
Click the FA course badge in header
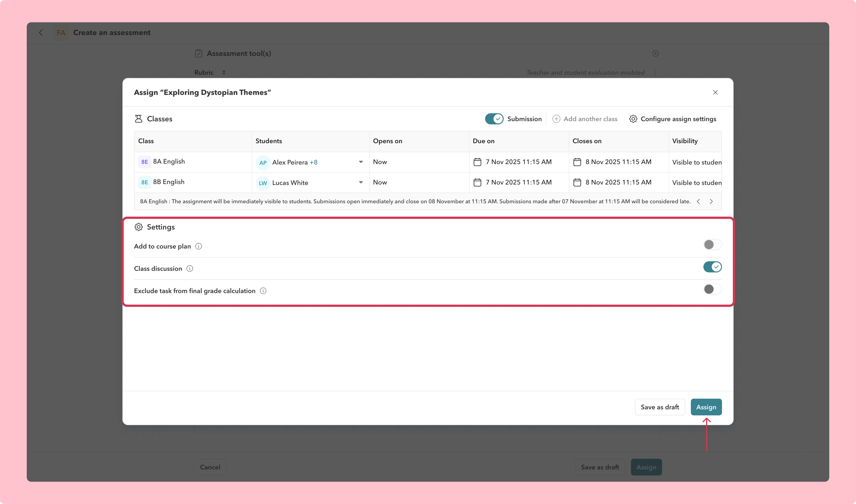[61, 33]
